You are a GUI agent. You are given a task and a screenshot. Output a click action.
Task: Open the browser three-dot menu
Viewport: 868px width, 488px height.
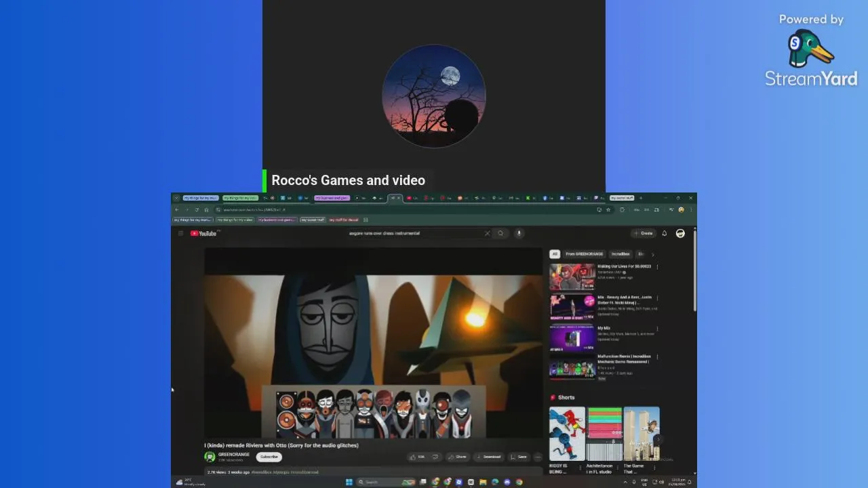691,209
